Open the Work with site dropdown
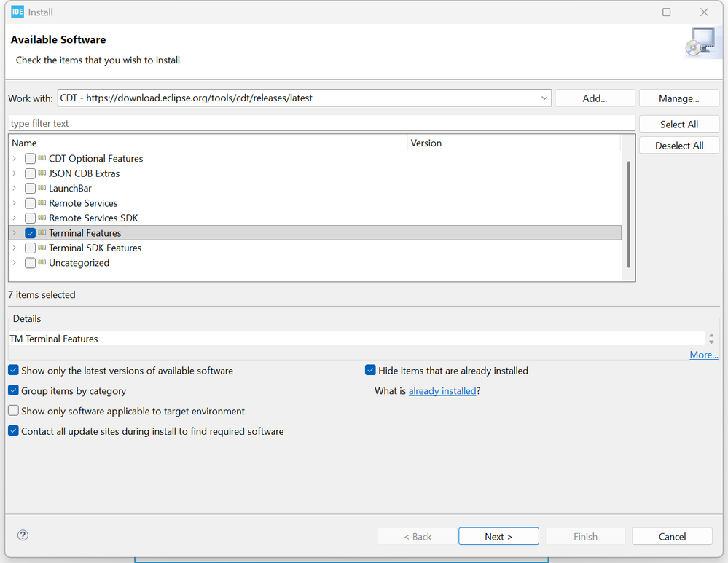Image resolution: width=728 pixels, height=563 pixels. pyautogui.click(x=544, y=98)
